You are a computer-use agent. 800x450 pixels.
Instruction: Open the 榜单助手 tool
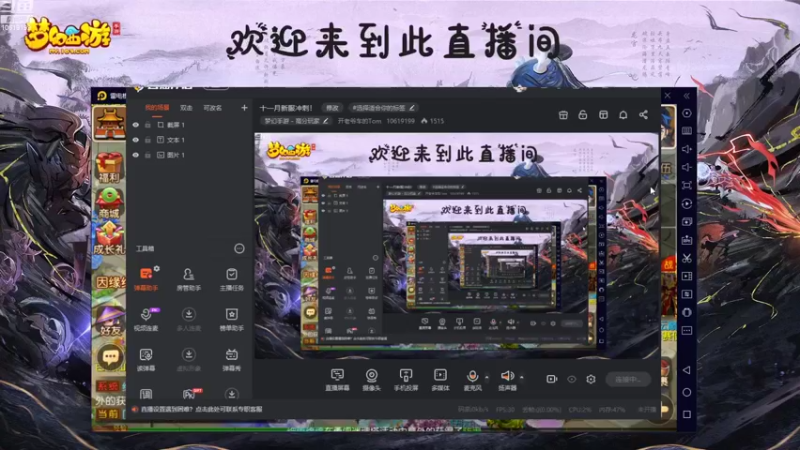coord(231,319)
